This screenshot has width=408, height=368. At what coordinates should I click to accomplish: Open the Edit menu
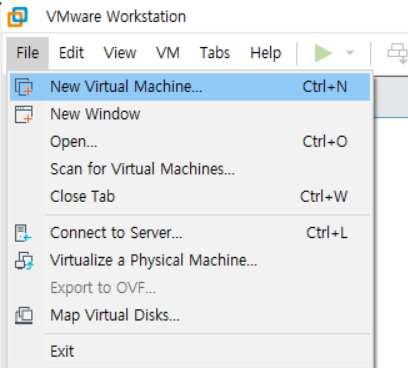(71, 53)
